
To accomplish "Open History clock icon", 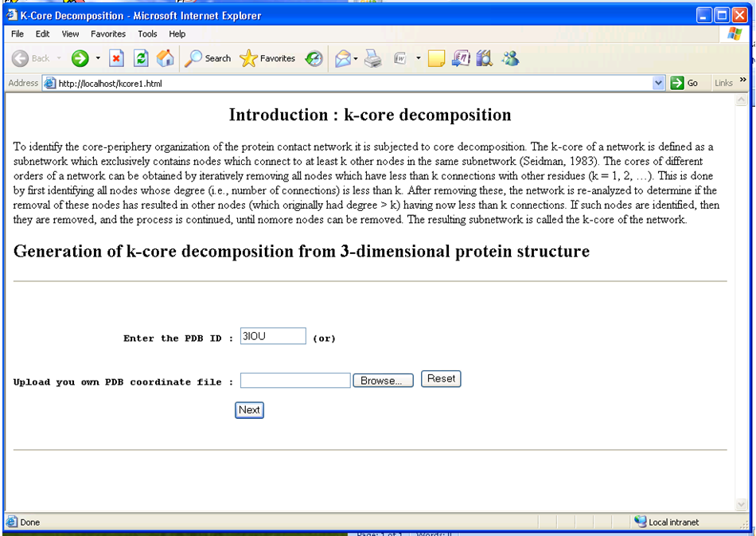I will [314, 58].
